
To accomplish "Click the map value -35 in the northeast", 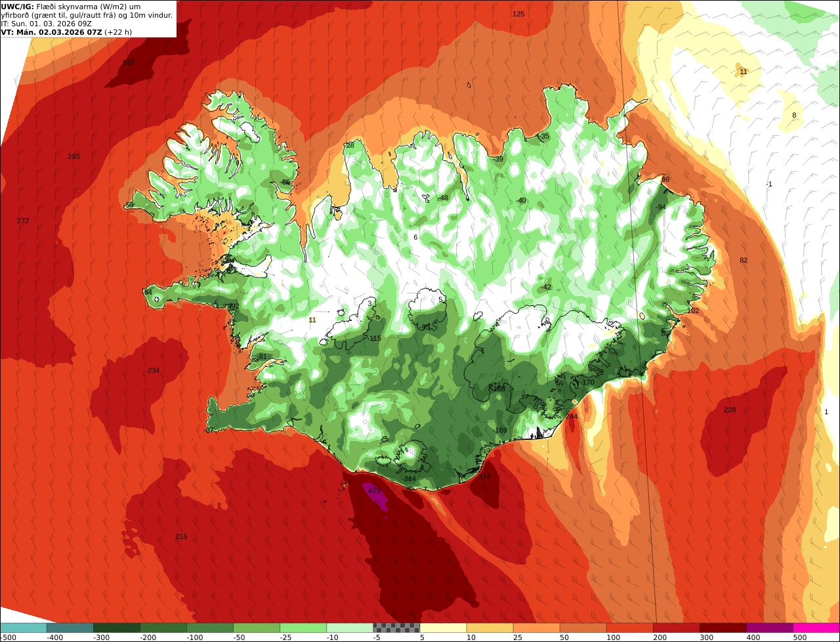I will pyautogui.click(x=544, y=137).
